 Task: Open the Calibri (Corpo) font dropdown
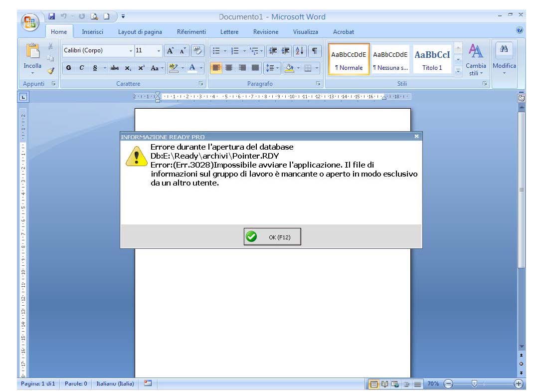tap(131, 50)
